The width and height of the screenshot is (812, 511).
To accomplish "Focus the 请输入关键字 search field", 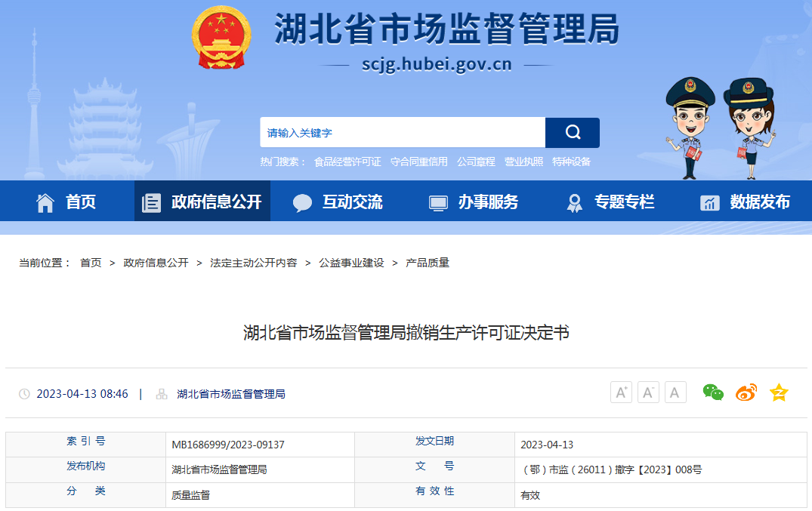I will pos(403,133).
